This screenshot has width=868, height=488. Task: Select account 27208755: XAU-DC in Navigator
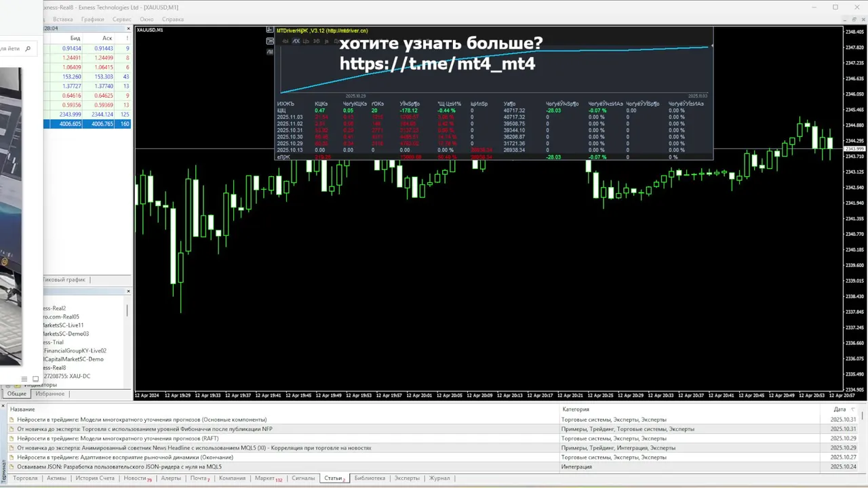[x=66, y=376]
